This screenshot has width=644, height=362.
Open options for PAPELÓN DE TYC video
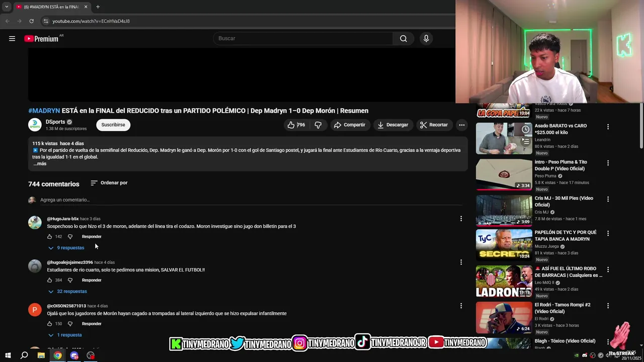(x=608, y=233)
